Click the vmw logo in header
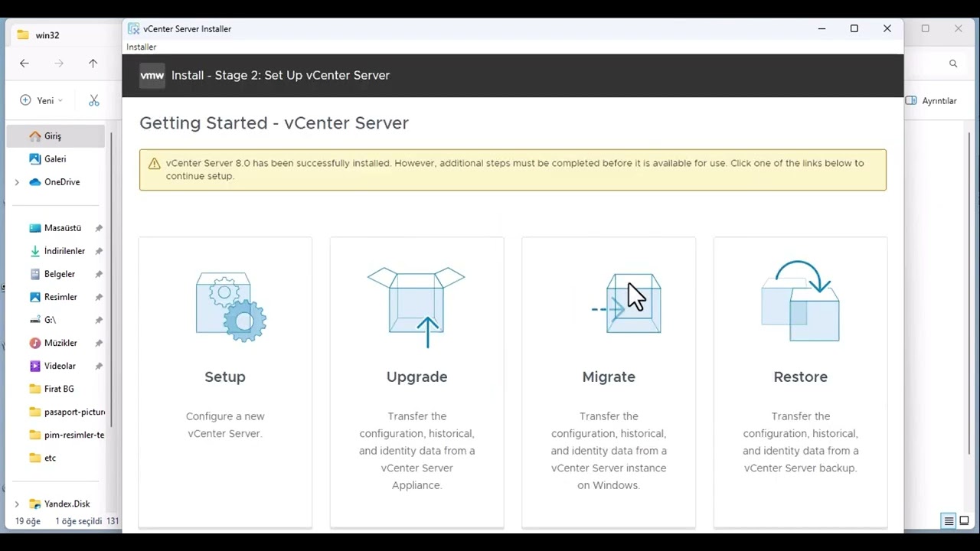980x551 pixels. tap(152, 75)
